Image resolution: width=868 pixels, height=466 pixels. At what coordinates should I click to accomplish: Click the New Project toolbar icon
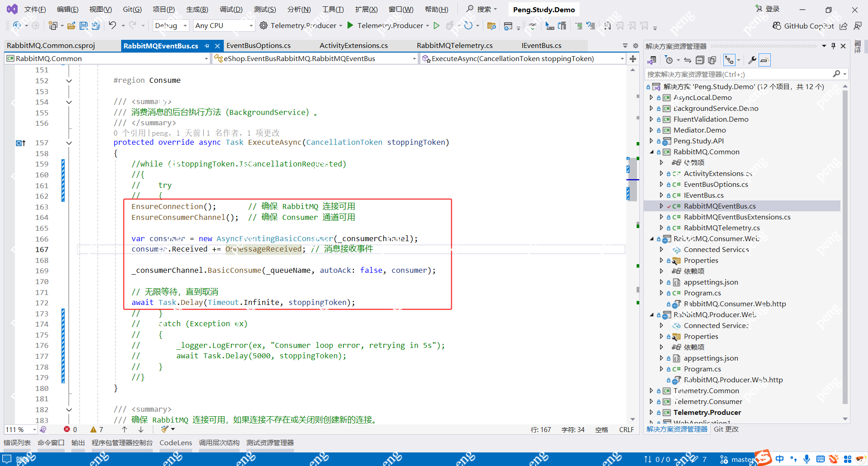[x=53, y=26]
